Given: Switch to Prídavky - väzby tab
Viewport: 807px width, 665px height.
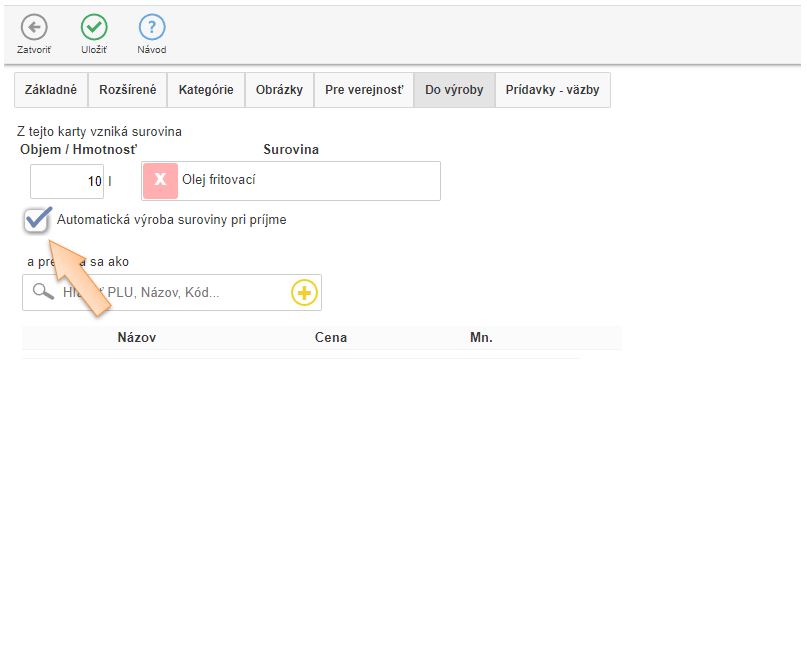Looking at the screenshot, I should coord(552,90).
